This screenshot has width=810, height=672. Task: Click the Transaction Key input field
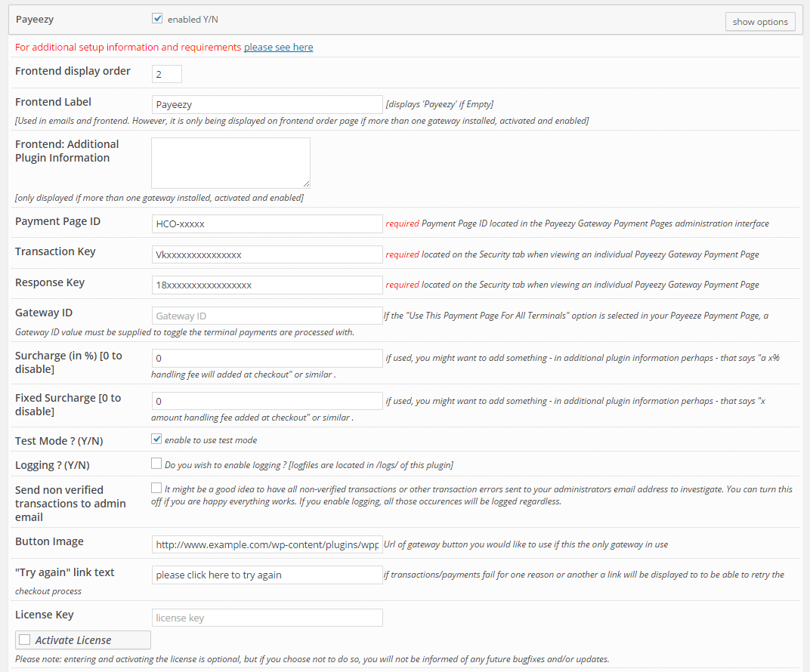pyautogui.click(x=267, y=254)
